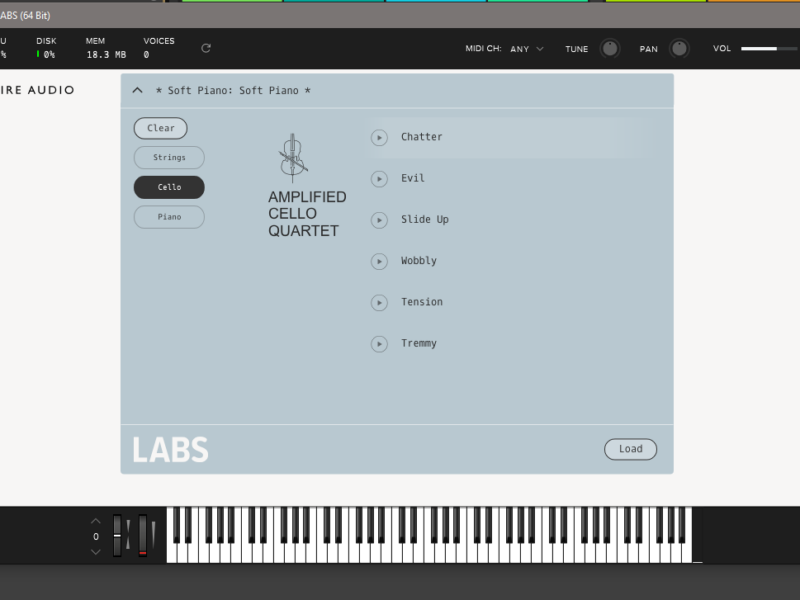Click the Amplified Cello Quartet cello icon

pyautogui.click(x=293, y=158)
